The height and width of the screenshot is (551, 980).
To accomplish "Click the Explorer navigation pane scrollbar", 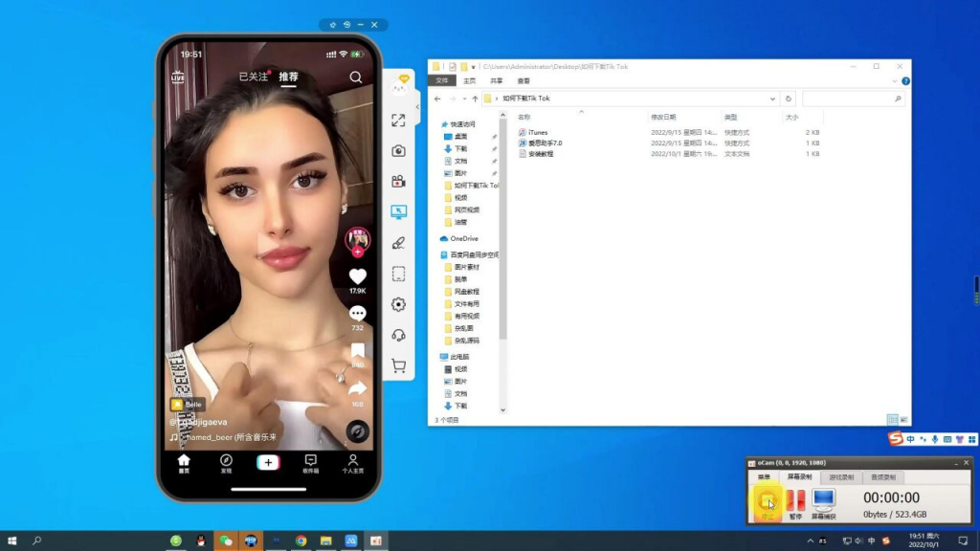I will click(503, 249).
